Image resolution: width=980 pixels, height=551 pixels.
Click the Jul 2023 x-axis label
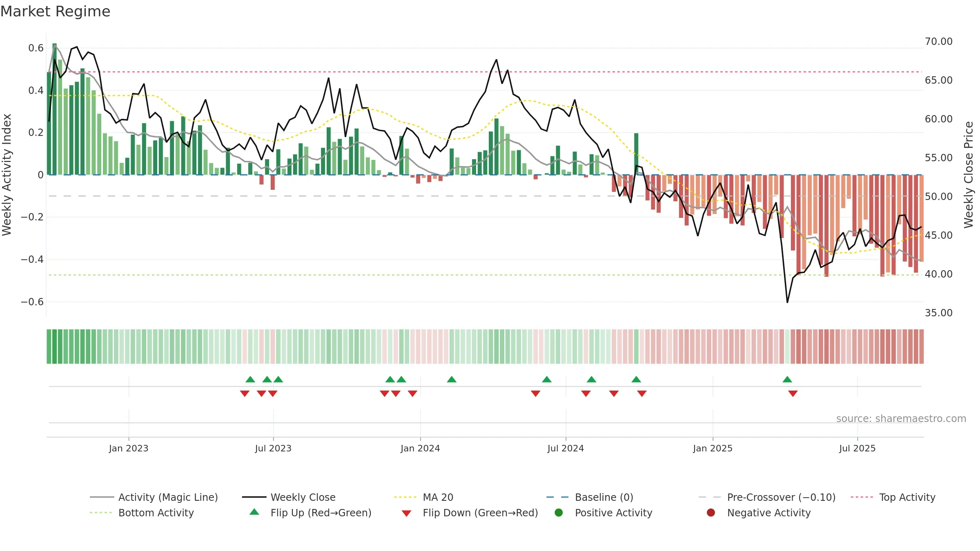click(x=273, y=449)
